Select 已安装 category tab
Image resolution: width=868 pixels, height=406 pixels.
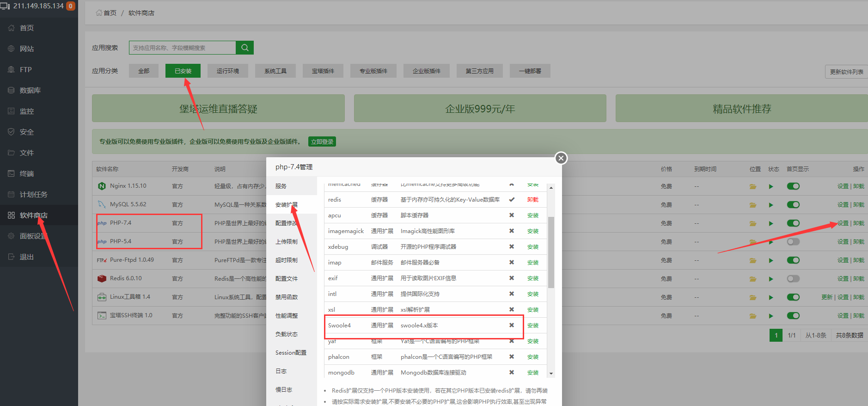(x=183, y=71)
